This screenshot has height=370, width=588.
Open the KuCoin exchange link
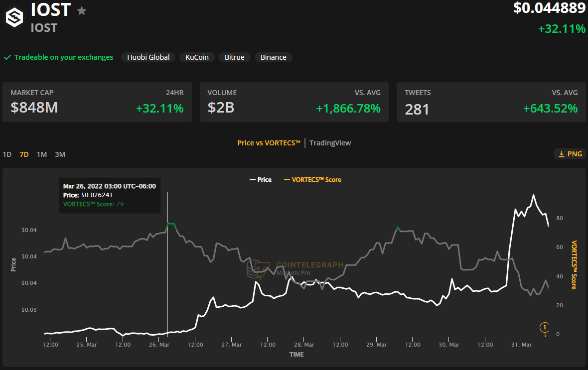197,57
